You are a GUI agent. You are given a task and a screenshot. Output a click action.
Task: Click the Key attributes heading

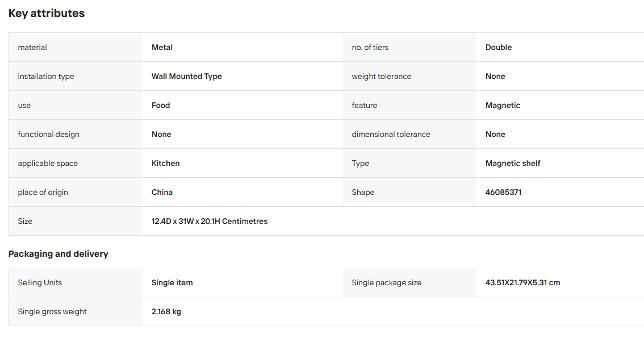tap(47, 13)
